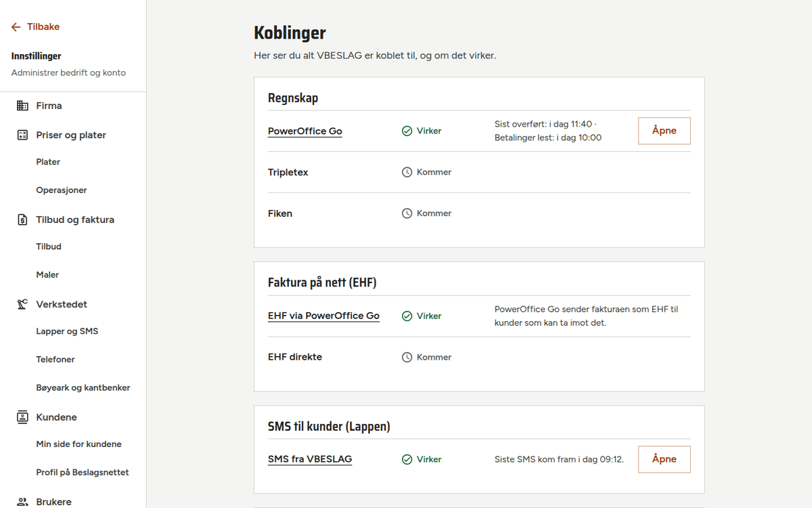Click the EHF description text about PowerOffice Go
Image resolution: width=812 pixels, height=508 pixels.
[x=587, y=316]
